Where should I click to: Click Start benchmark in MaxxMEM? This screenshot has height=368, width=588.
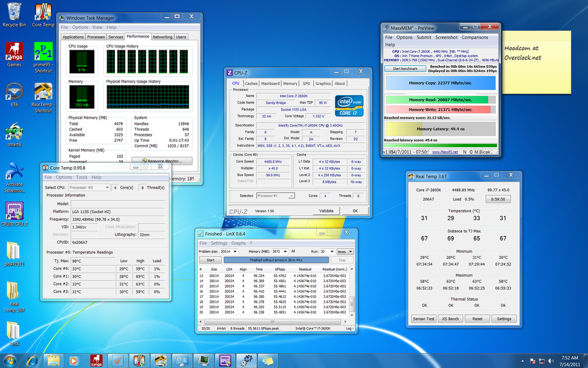tap(405, 68)
